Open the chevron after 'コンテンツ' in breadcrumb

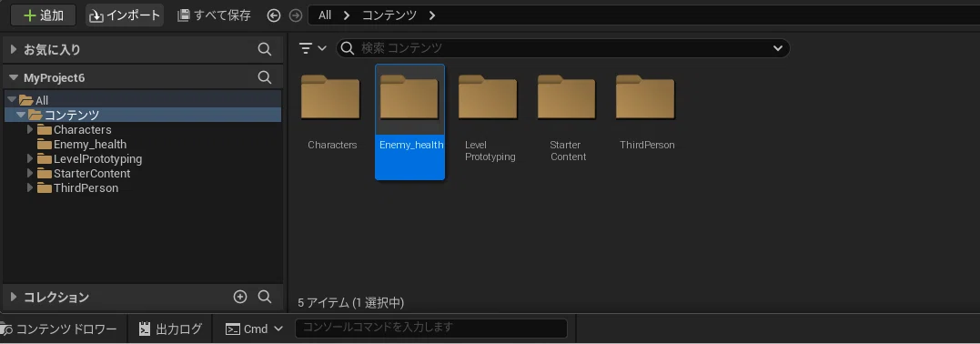point(432,15)
